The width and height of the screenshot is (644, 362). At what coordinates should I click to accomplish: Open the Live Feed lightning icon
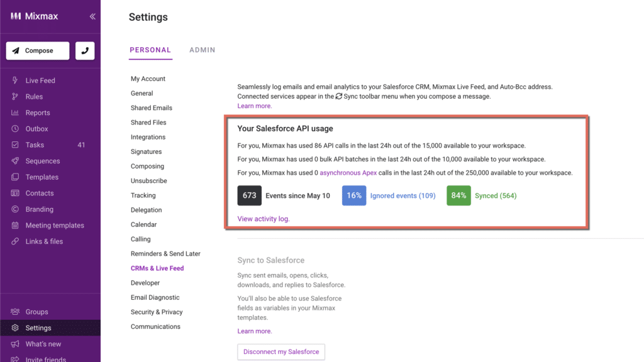point(14,80)
